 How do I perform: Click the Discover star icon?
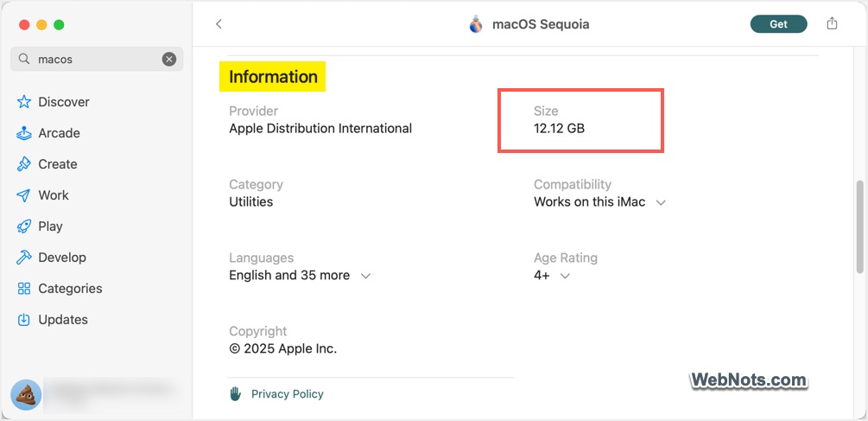[24, 102]
